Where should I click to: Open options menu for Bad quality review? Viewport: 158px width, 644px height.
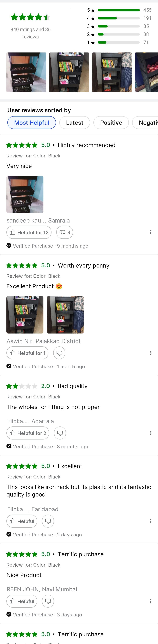click(x=151, y=433)
